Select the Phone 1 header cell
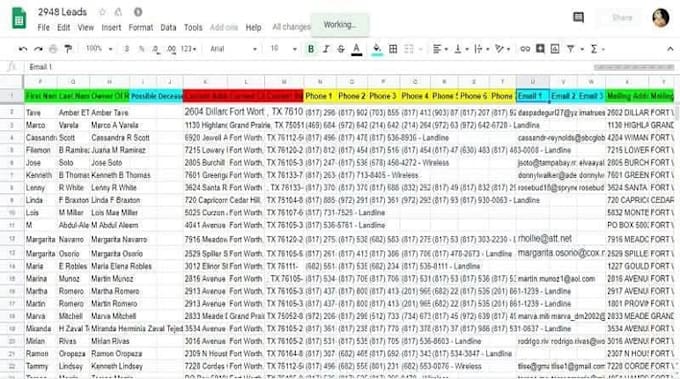The width and height of the screenshot is (680, 379). pos(320,96)
